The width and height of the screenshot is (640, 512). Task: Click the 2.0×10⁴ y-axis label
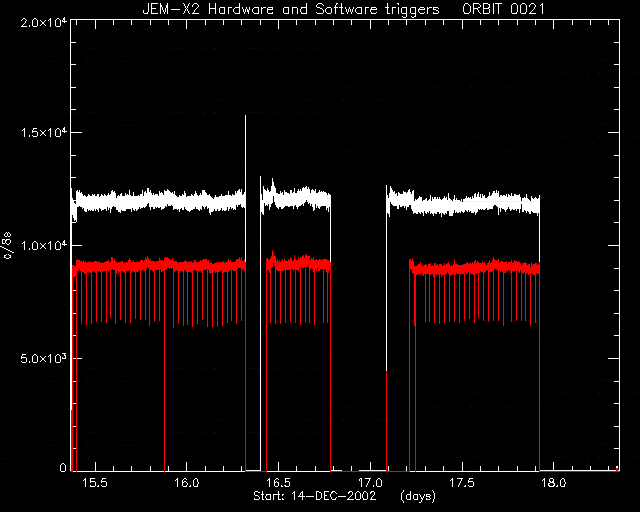coord(44,21)
